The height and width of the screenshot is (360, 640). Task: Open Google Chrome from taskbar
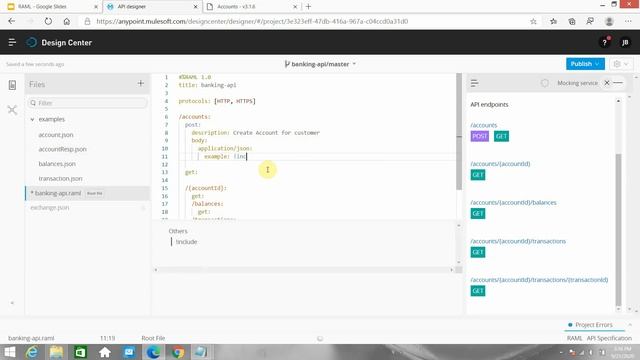[178, 352]
